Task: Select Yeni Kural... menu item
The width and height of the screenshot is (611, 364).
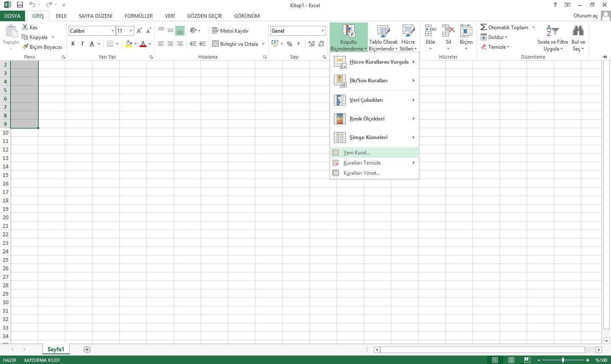Action: (x=374, y=153)
